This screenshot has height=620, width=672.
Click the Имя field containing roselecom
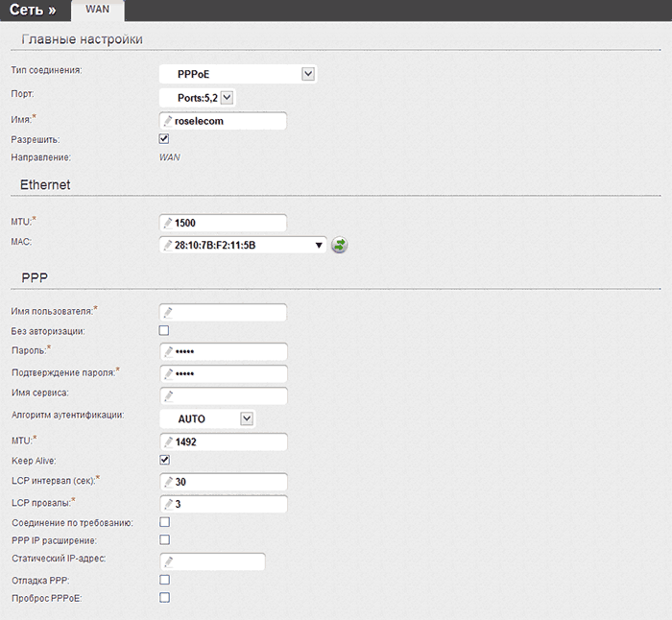tap(223, 121)
